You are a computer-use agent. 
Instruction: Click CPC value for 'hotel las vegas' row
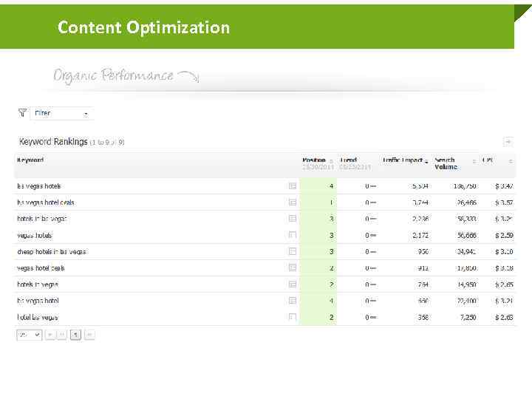tap(504, 317)
